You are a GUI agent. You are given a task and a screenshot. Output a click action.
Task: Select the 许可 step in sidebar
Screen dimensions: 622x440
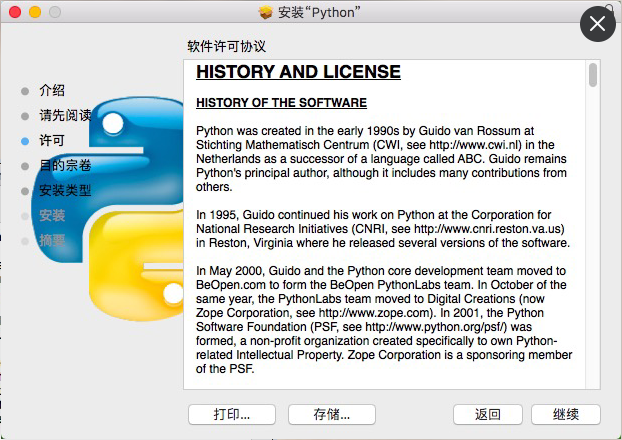tap(52, 140)
